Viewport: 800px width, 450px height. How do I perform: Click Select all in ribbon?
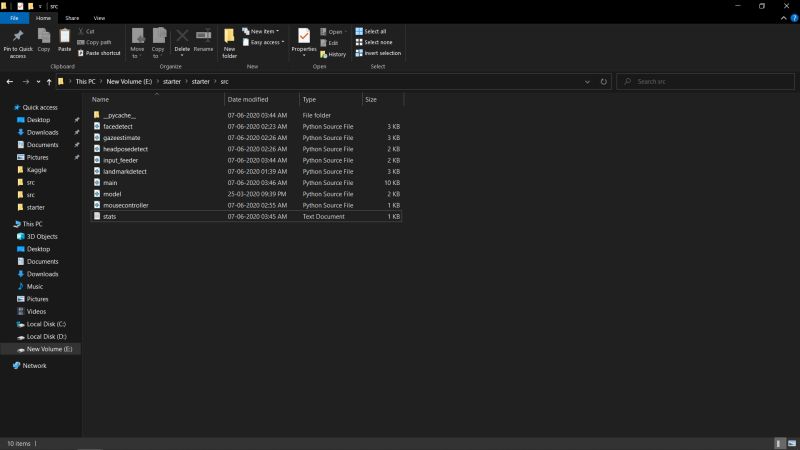[x=371, y=31]
